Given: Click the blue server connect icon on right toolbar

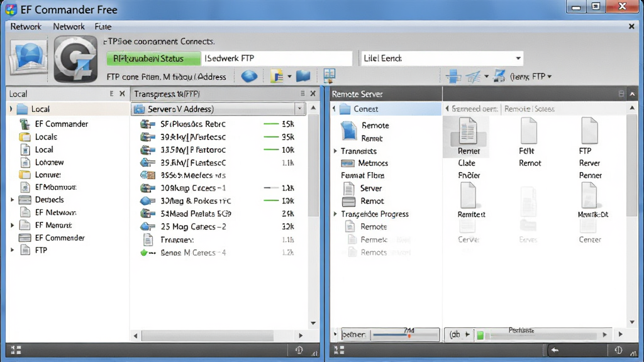Looking at the screenshot, I should 453,76.
